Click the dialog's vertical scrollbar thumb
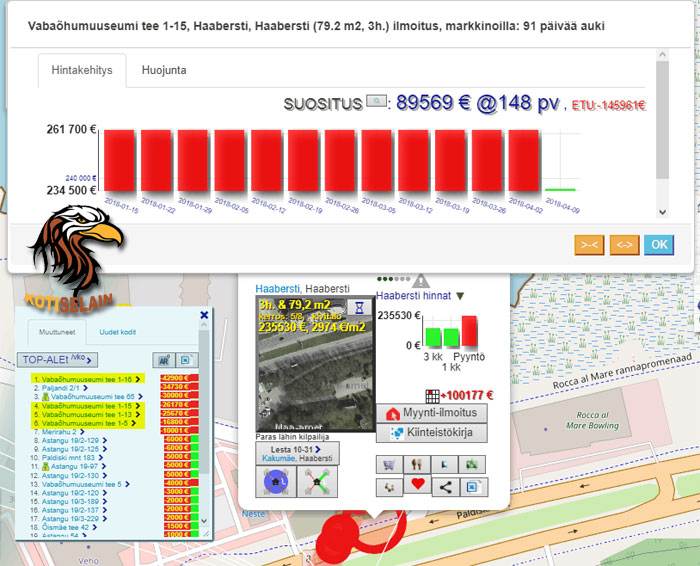 [x=662, y=120]
